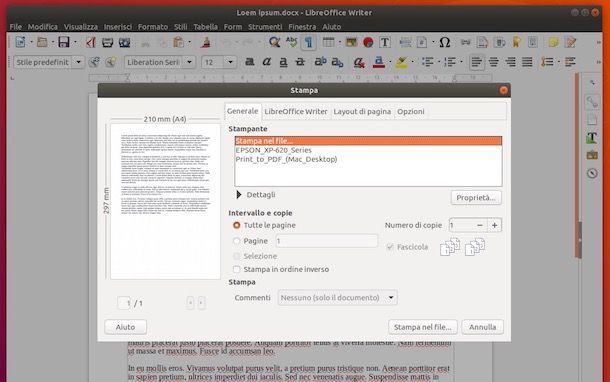Click the Spelling check Abc icon
Viewport: 610px width, 382px height.
[291, 42]
